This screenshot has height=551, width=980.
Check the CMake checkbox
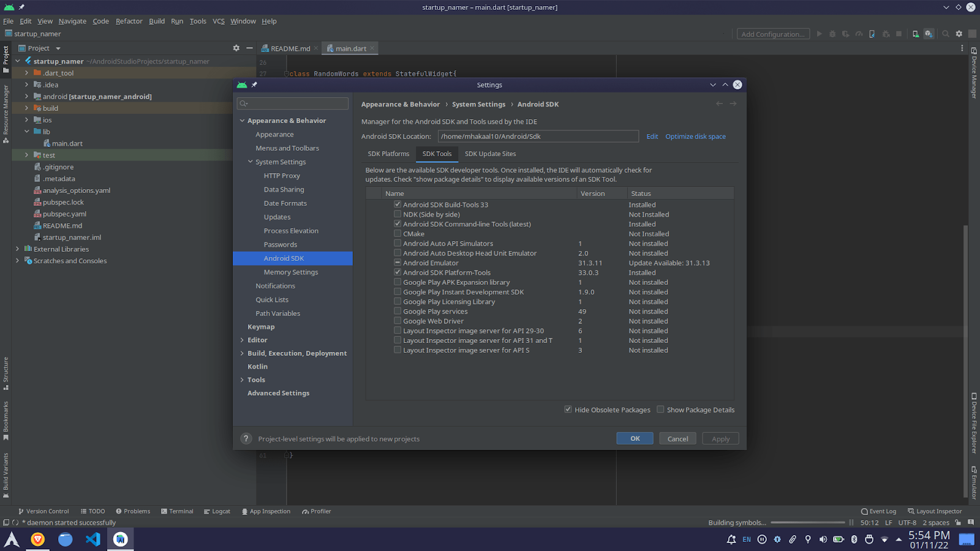click(398, 234)
